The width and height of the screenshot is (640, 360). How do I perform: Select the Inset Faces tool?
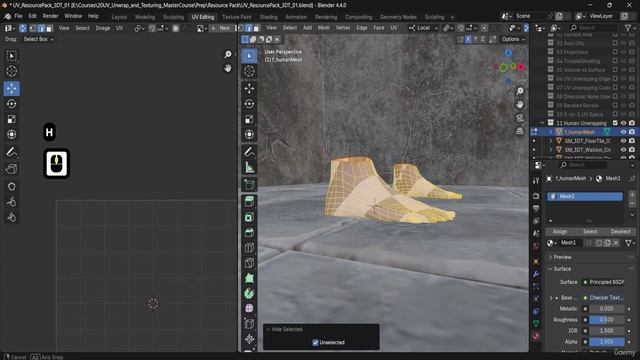click(x=249, y=217)
